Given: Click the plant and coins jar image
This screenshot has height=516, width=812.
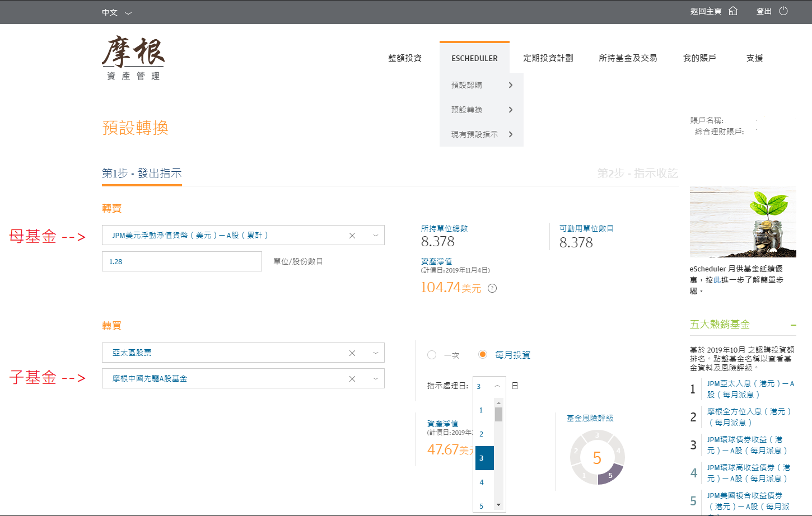Looking at the screenshot, I should point(743,222).
